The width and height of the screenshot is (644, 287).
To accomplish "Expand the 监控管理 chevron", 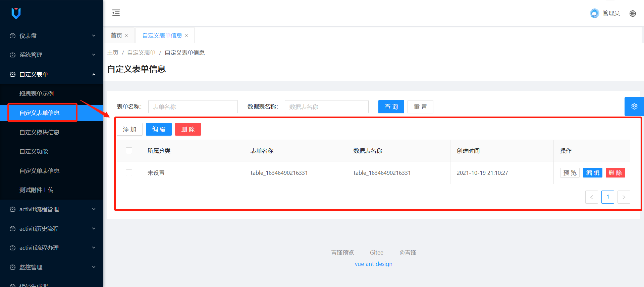I will (x=94, y=267).
